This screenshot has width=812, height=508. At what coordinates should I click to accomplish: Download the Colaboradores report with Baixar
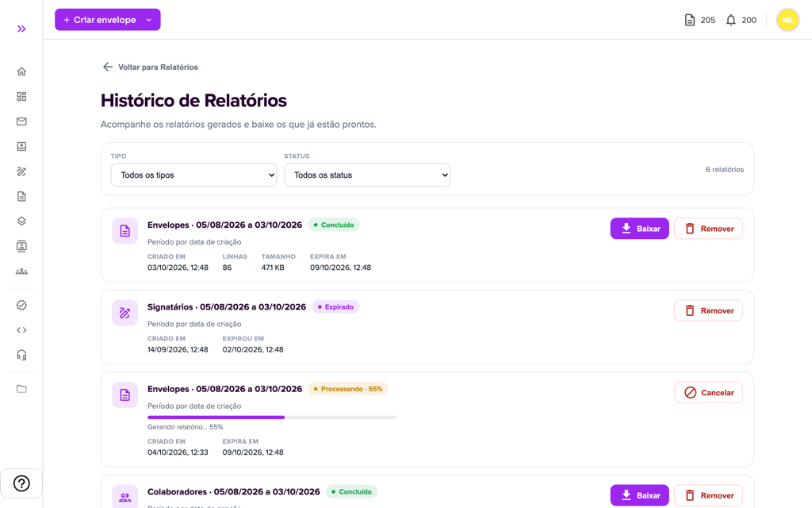(640, 495)
